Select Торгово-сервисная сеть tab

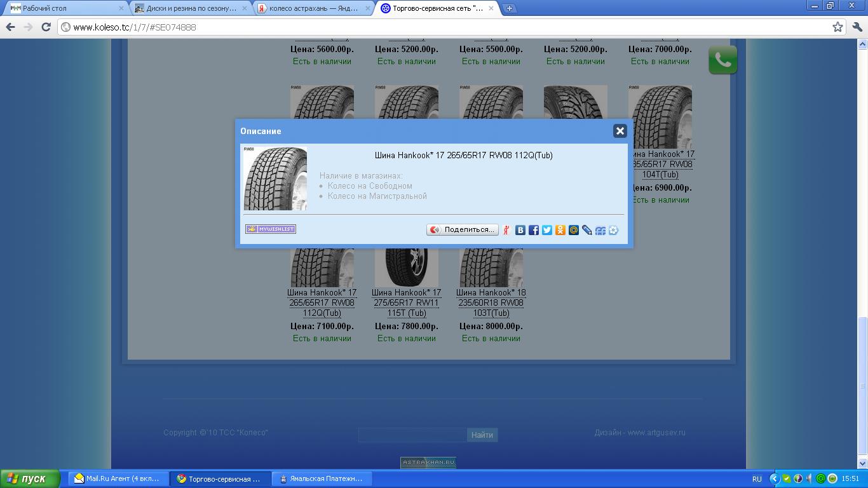point(437,8)
